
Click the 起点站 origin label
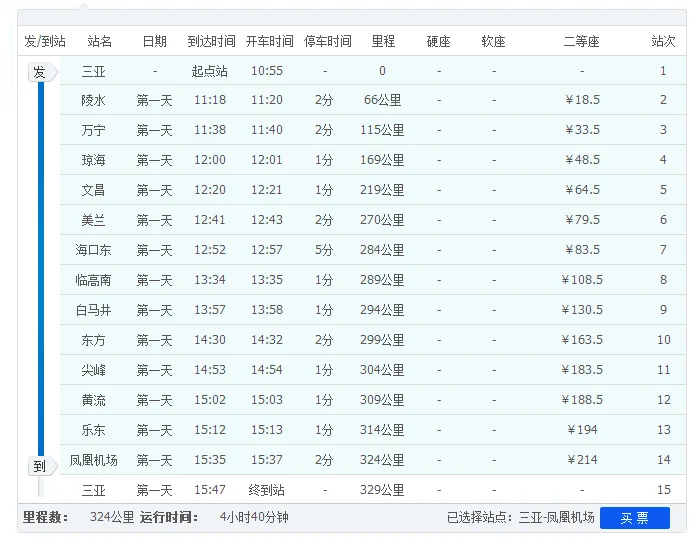click(209, 71)
